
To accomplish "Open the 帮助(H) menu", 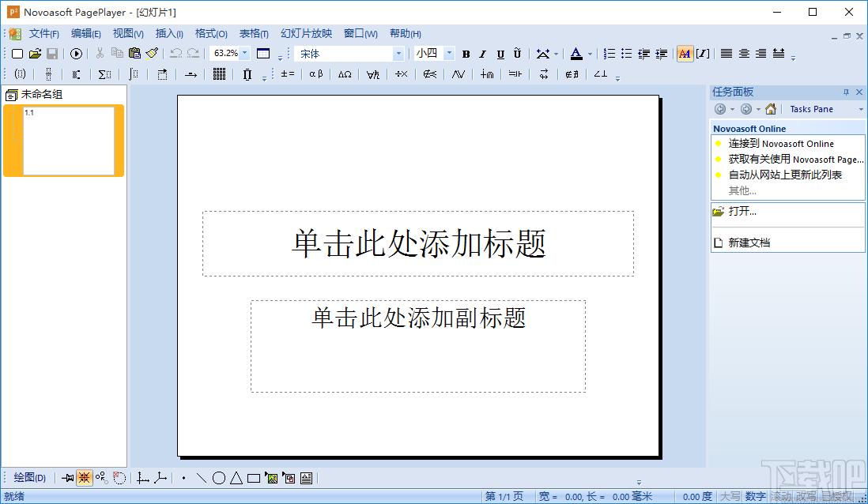I will pyautogui.click(x=406, y=34).
